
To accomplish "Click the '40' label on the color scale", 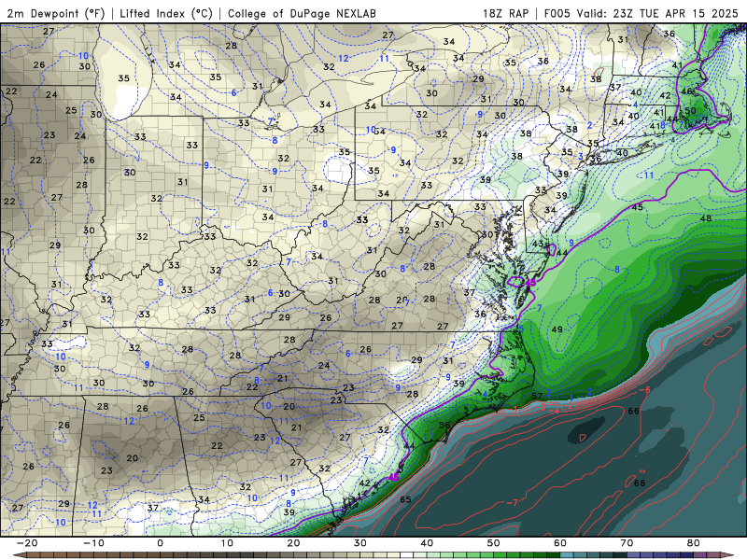I will pos(427,543).
